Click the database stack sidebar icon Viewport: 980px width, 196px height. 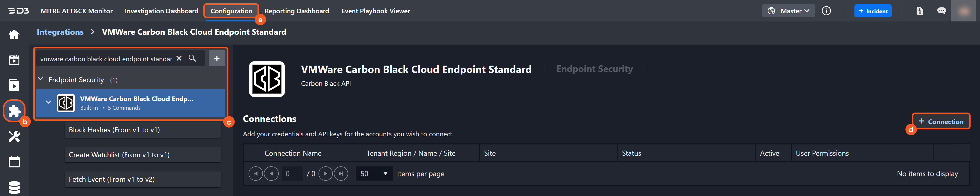[14, 187]
